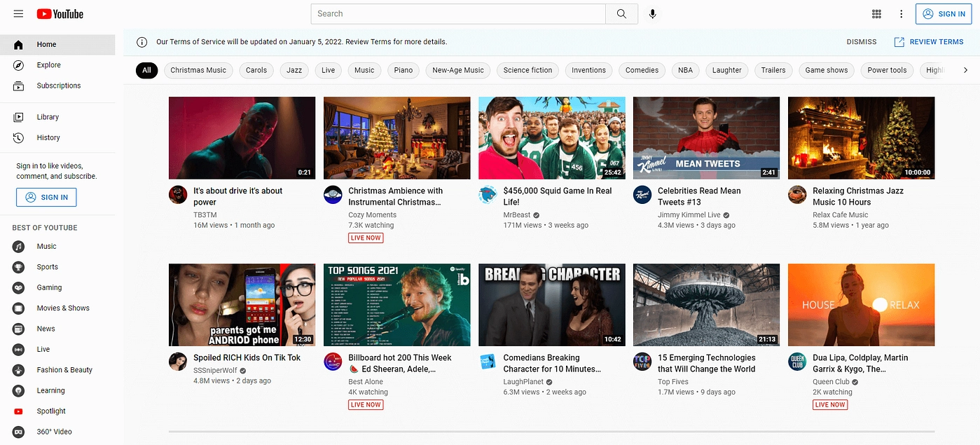This screenshot has height=445, width=980.
Task: Click the Terms of Service info icon
Action: [x=142, y=42]
